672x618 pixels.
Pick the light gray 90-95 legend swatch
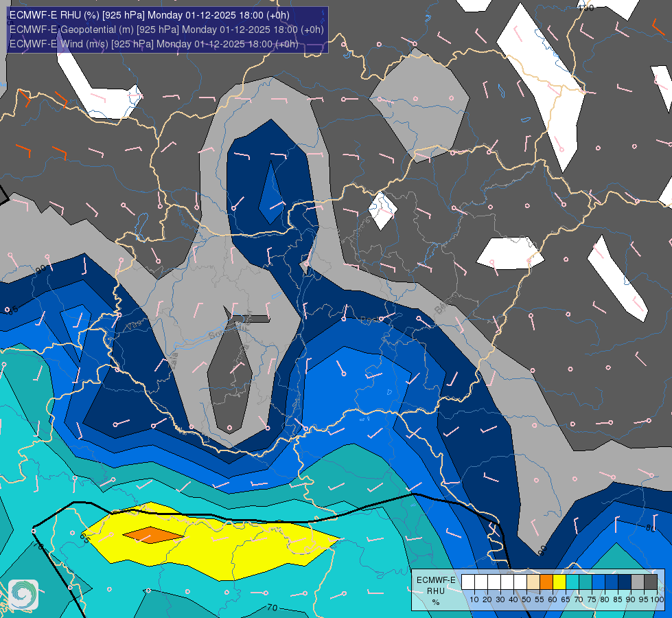click(638, 582)
